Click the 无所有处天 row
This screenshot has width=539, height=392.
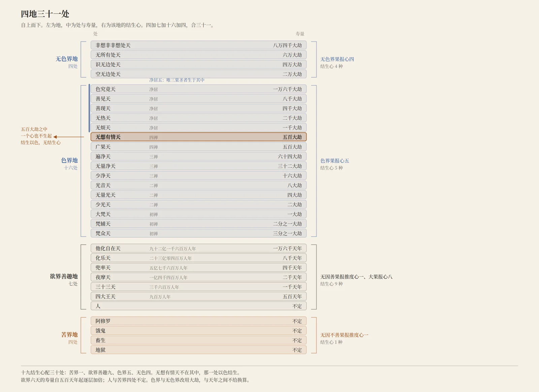coord(198,55)
